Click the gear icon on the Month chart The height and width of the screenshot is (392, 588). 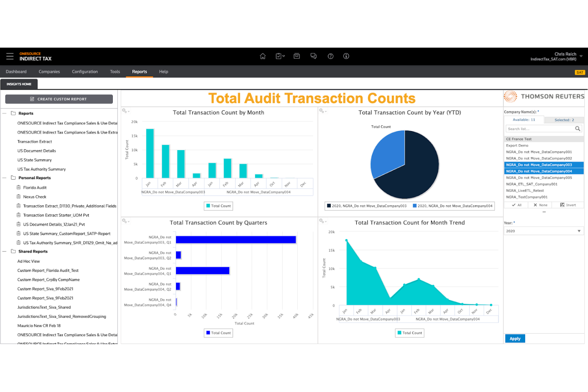pos(125,111)
